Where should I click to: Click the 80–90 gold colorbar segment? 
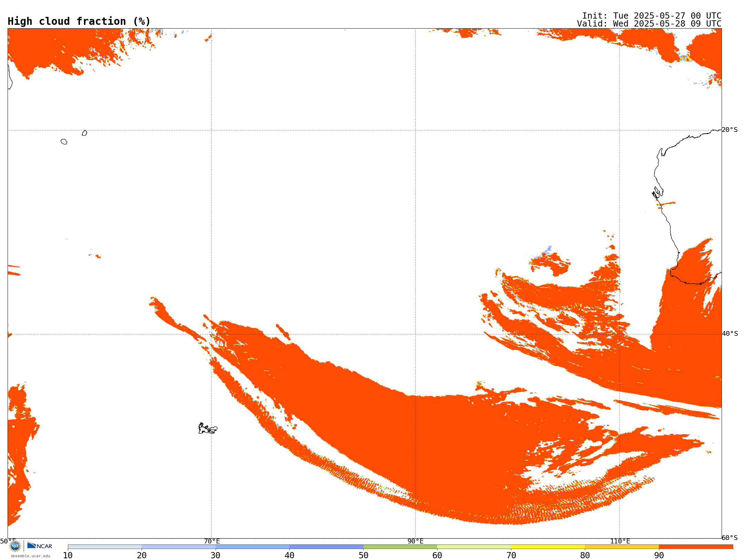(x=622, y=547)
